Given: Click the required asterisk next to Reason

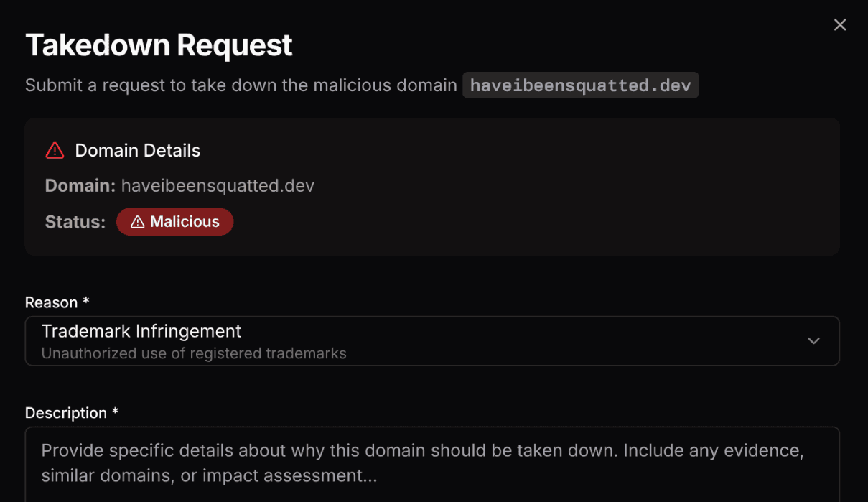Looking at the screenshot, I should 86,302.
